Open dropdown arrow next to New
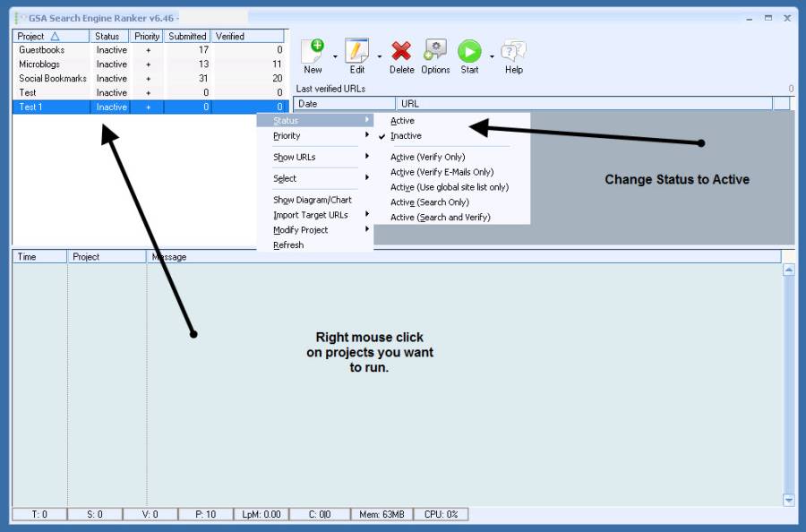This screenshot has height=532, width=806. (335, 56)
